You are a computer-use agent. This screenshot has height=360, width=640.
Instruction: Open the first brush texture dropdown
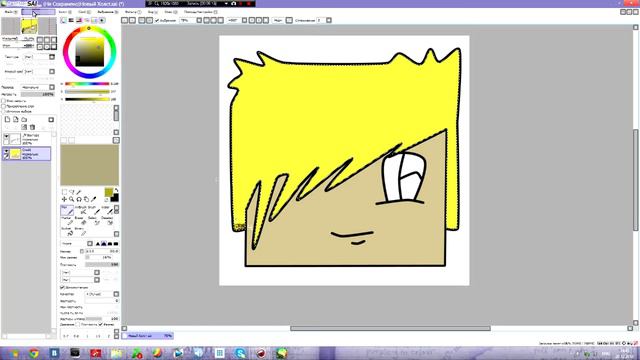pos(97,272)
